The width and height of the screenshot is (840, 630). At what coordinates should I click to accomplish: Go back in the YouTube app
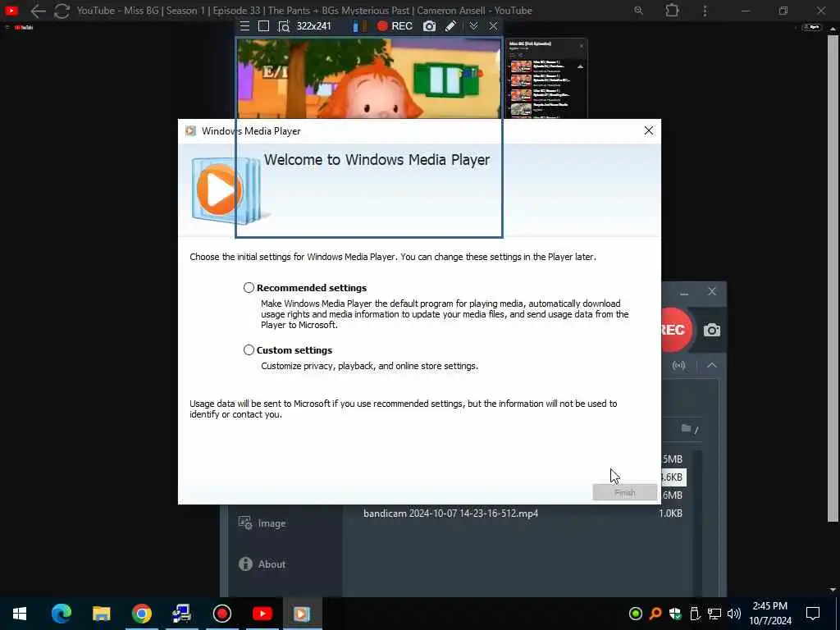coord(38,11)
